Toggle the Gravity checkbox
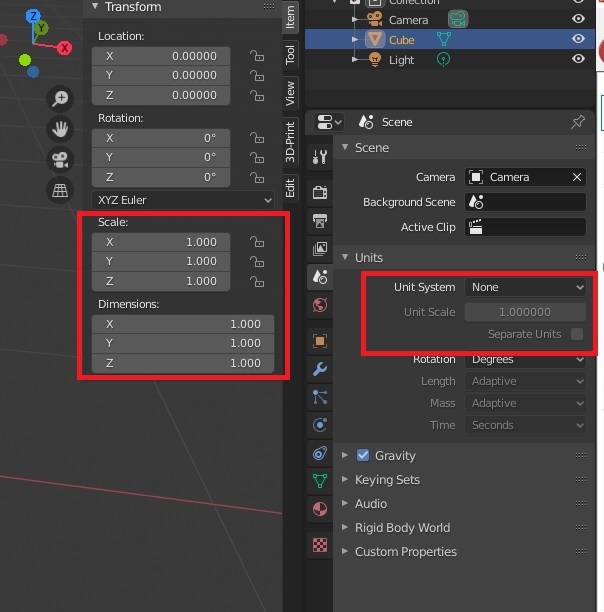Image resolution: width=604 pixels, height=612 pixels. click(x=363, y=455)
